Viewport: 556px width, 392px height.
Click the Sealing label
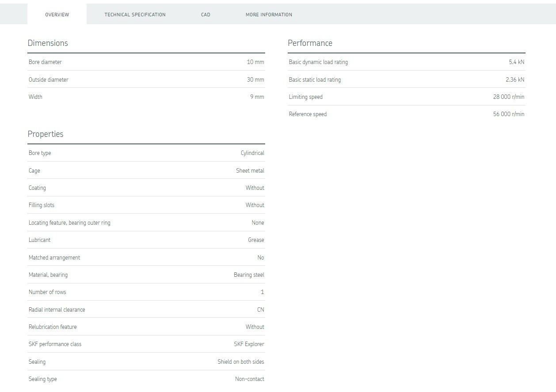[37, 362]
